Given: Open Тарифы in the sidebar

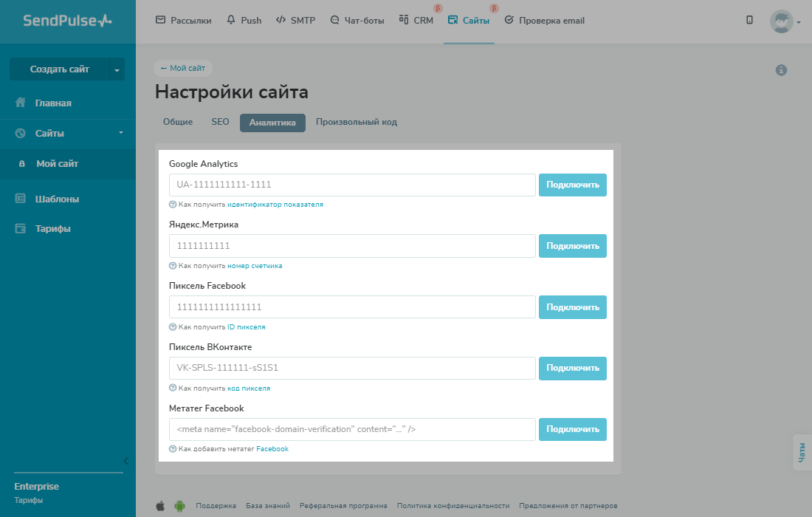Looking at the screenshot, I should [x=52, y=228].
